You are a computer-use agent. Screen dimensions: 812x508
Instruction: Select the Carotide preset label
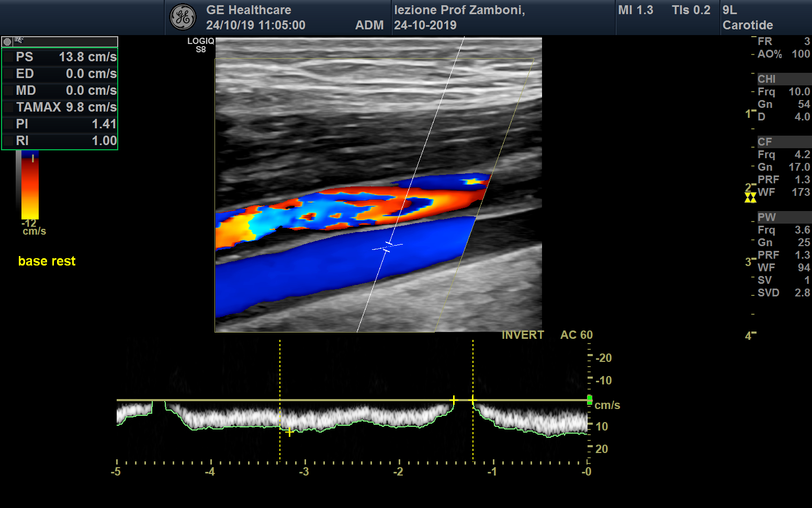tap(747, 25)
